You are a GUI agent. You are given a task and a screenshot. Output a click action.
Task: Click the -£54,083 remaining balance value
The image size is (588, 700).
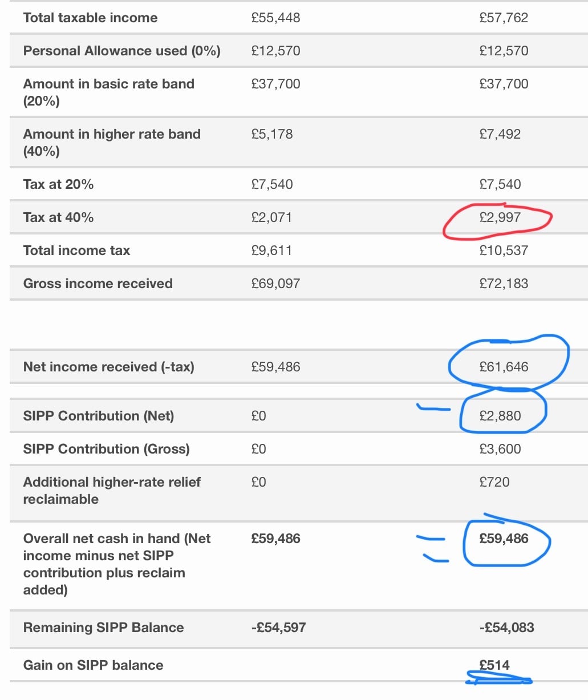pos(506,628)
